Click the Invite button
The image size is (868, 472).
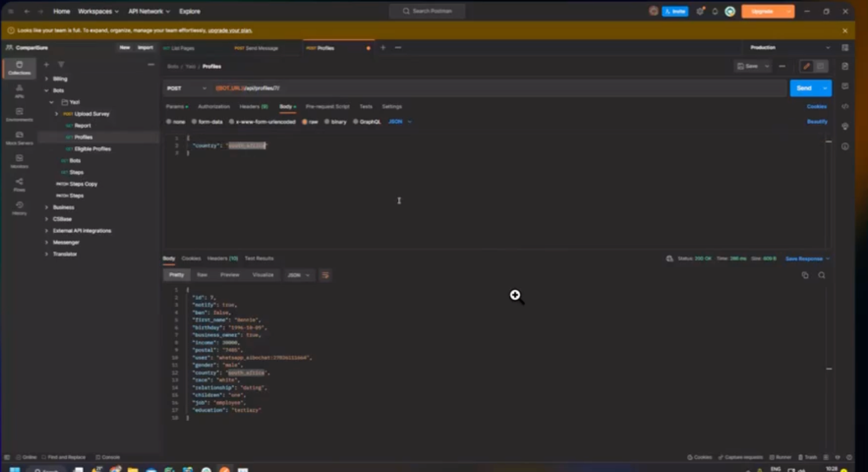(x=675, y=11)
